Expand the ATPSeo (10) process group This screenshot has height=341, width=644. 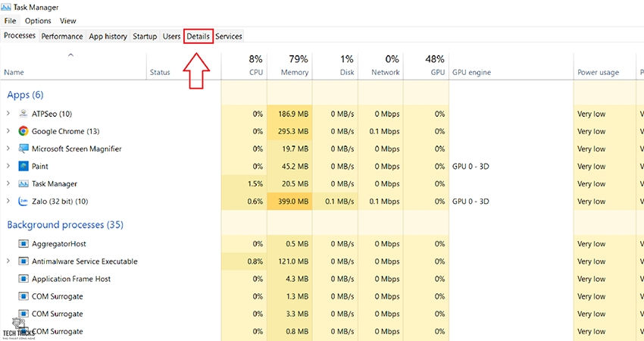click(x=8, y=114)
